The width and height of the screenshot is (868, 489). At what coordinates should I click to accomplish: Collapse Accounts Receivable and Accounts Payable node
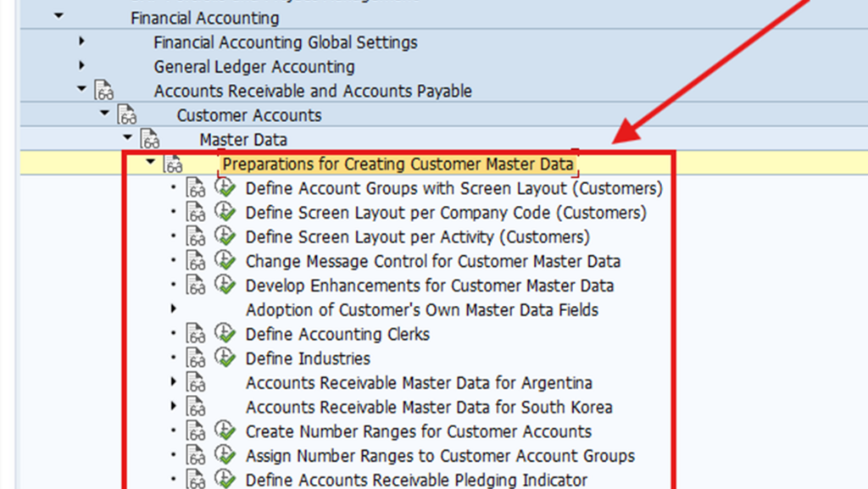[81, 90]
